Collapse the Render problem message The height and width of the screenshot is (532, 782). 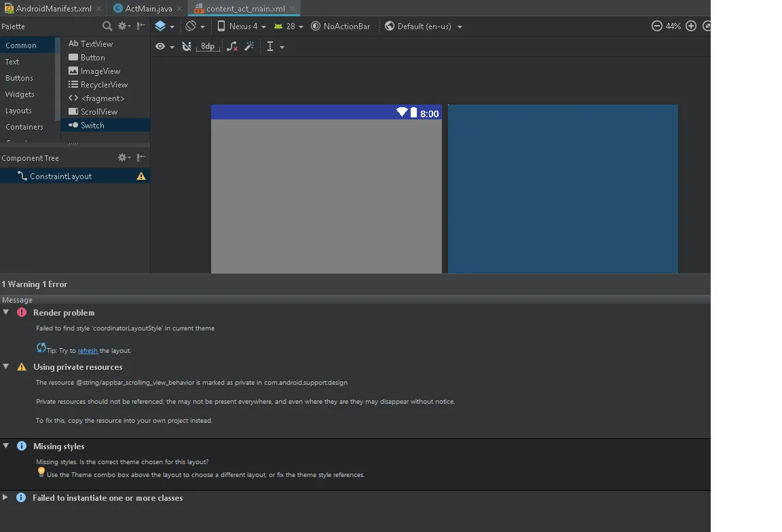[6, 312]
